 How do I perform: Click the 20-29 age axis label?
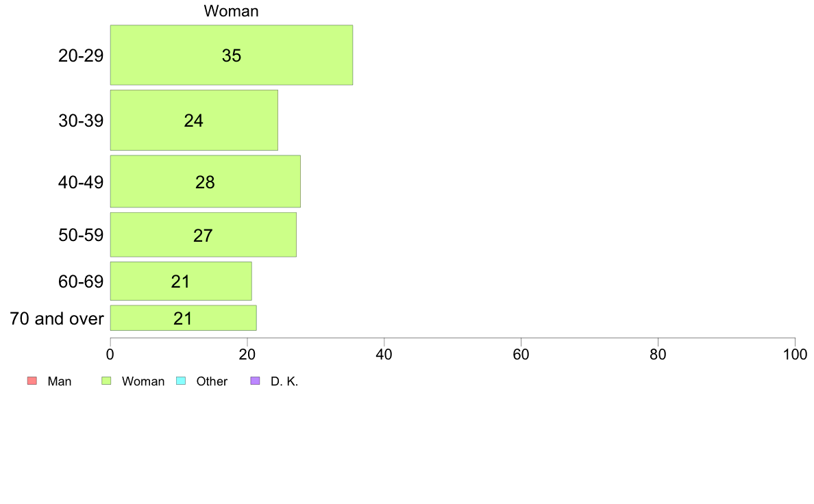pyautogui.click(x=81, y=55)
